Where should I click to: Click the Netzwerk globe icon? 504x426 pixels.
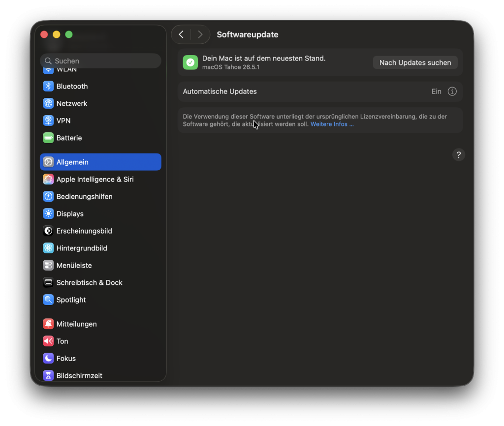tap(48, 103)
